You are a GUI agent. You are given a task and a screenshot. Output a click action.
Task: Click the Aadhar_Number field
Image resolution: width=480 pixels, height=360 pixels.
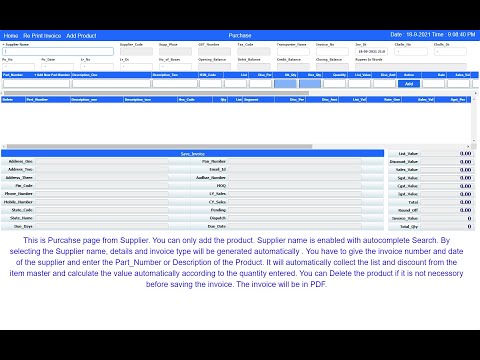click(x=295, y=178)
